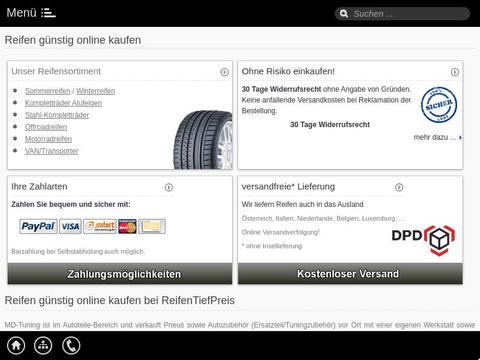
Task: Click 'Barzahlung bei Selbstabholung auch möglich.' text
Action: pyautogui.click(x=78, y=251)
